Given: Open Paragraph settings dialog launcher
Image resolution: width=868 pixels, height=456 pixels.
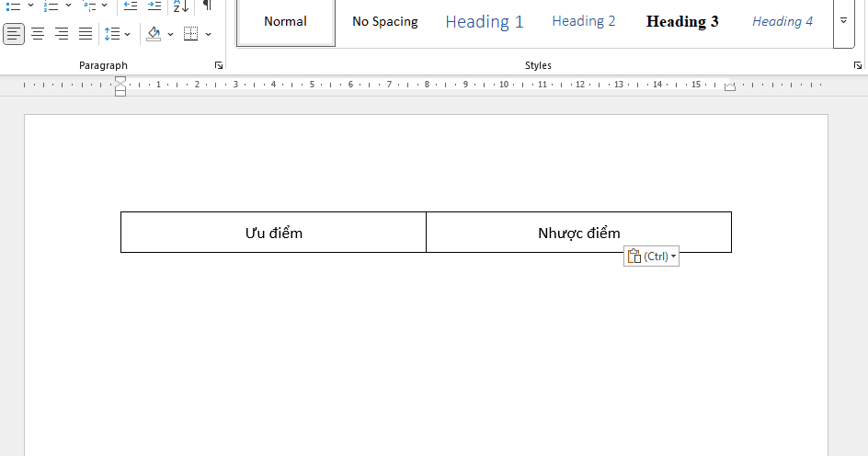Looking at the screenshot, I should [219, 65].
